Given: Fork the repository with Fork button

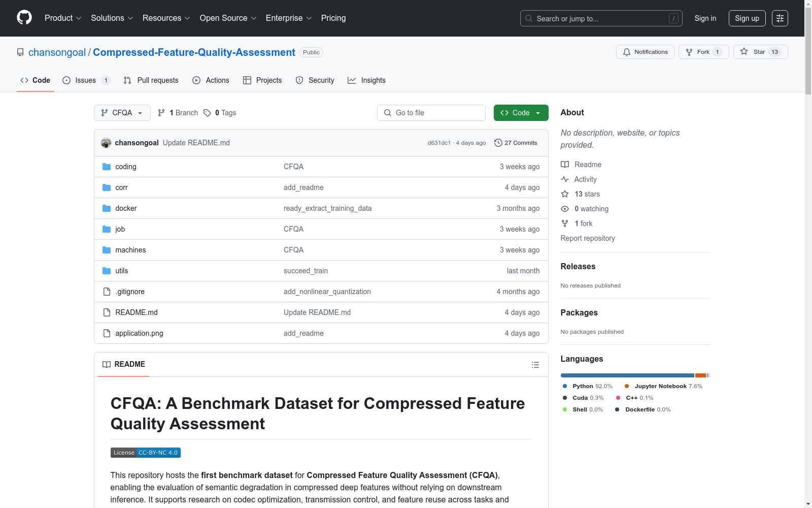Looking at the screenshot, I should tap(703, 52).
